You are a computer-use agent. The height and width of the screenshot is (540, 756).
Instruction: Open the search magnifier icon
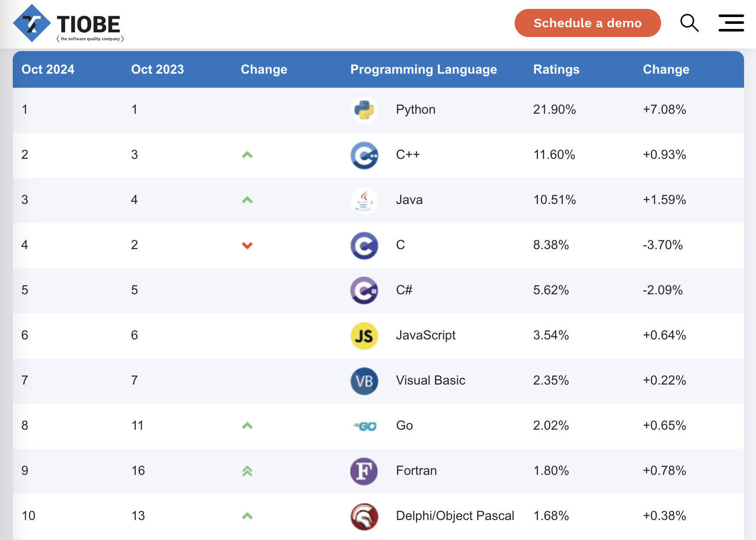pos(689,23)
